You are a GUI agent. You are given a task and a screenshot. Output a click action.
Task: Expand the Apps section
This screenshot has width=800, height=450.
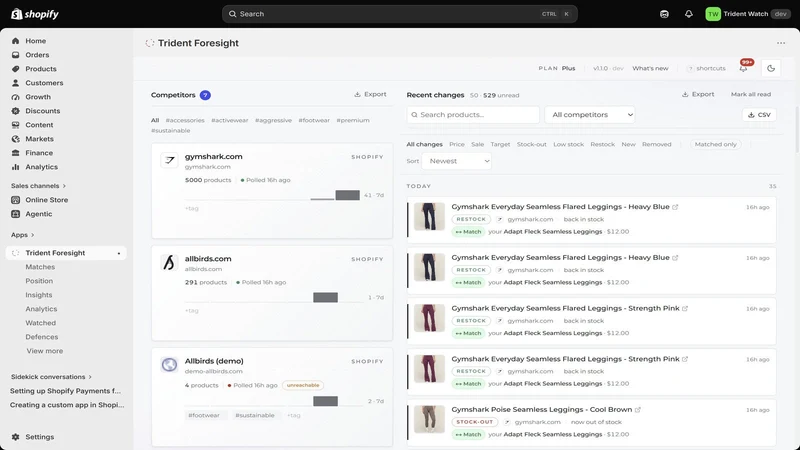[22, 235]
